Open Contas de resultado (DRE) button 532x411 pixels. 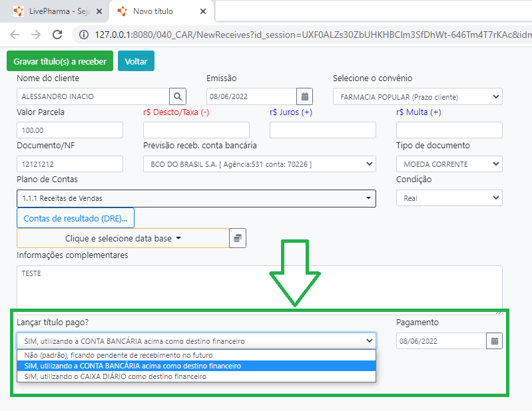point(75,218)
